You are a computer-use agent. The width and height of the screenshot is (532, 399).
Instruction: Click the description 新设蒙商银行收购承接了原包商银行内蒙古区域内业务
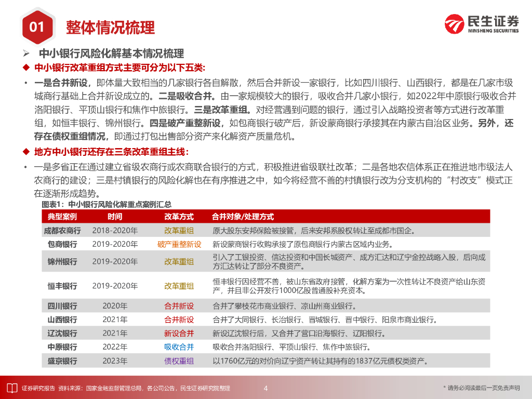(303, 244)
